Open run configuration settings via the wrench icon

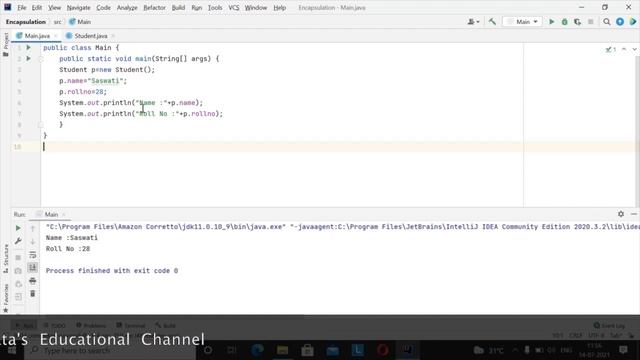18,241
